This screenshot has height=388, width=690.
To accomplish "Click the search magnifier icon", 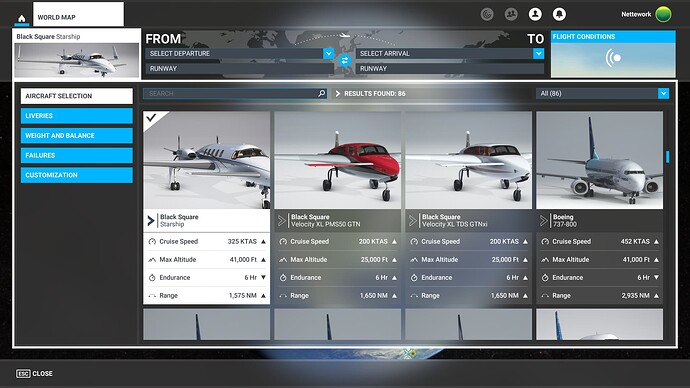I will (x=322, y=93).
